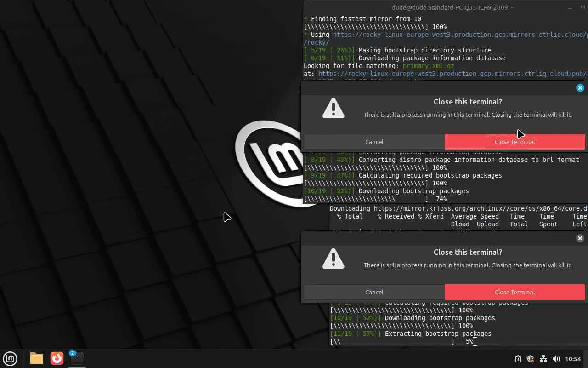Open the mirror.krfoss.org archlinux download URL
Viewport: 588px width, 368px height.
tap(481, 208)
